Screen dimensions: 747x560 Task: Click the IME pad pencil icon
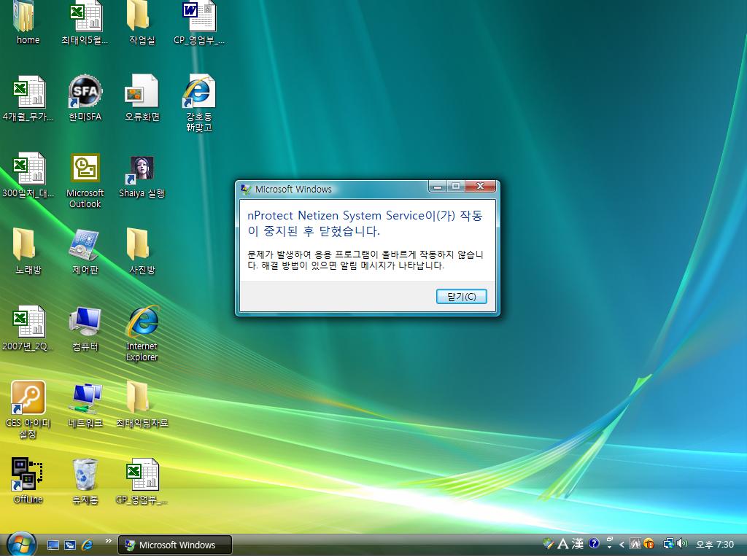click(x=548, y=543)
